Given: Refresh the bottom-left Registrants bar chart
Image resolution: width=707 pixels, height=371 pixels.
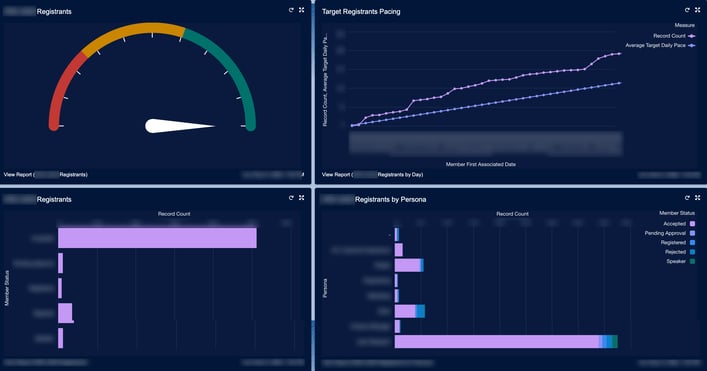Looking at the screenshot, I should click(x=291, y=198).
